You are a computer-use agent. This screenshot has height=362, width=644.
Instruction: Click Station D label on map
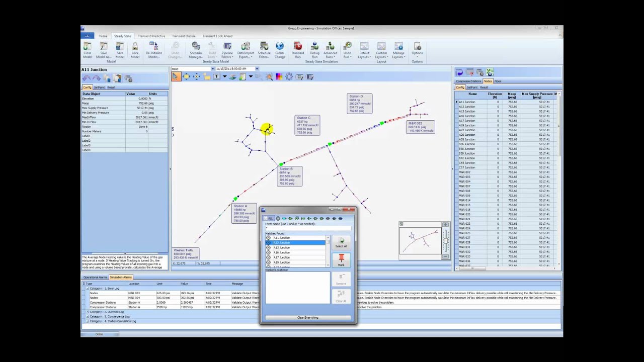coord(360,104)
